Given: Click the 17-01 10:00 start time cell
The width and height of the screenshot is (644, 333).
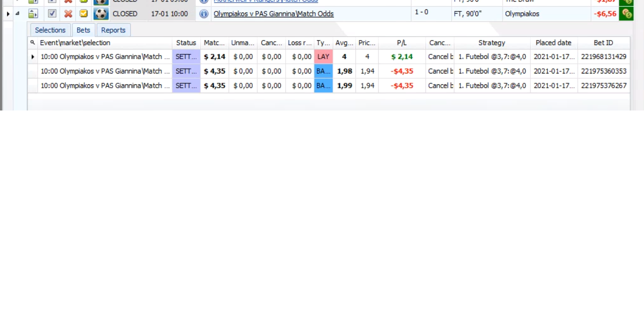Looking at the screenshot, I should click(x=170, y=14).
